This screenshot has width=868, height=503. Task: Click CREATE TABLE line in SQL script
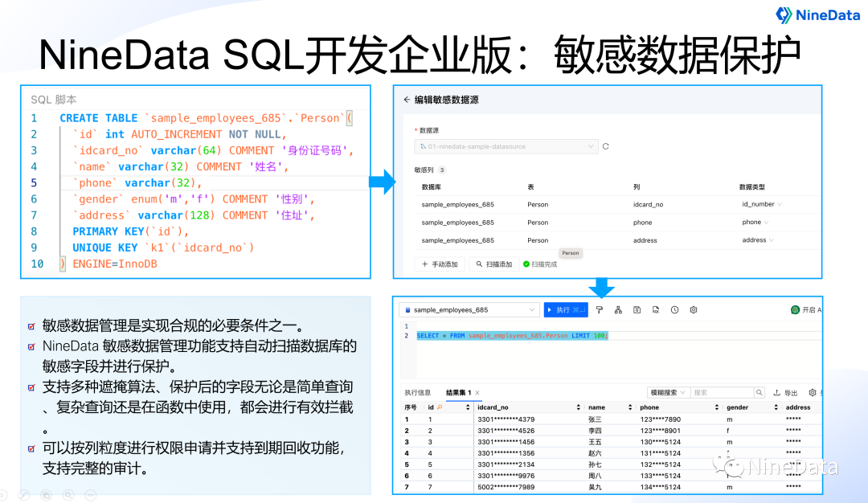206,118
